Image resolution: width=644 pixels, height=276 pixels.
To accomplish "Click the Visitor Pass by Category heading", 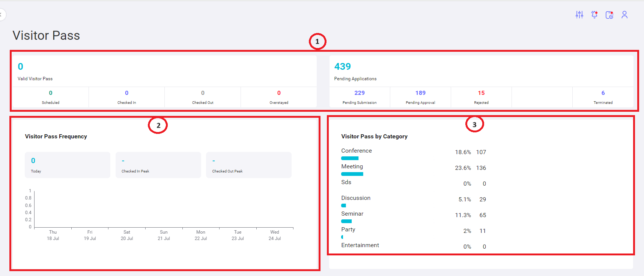I will 374,136.
